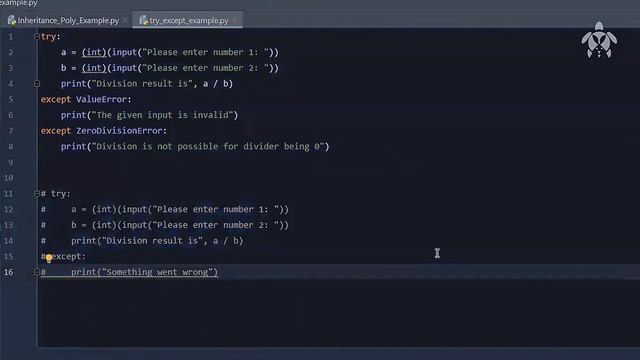Viewport: 640px width, 360px height.
Task: Click commented 'a = (int)(input' on line 12
Action: [109, 209]
